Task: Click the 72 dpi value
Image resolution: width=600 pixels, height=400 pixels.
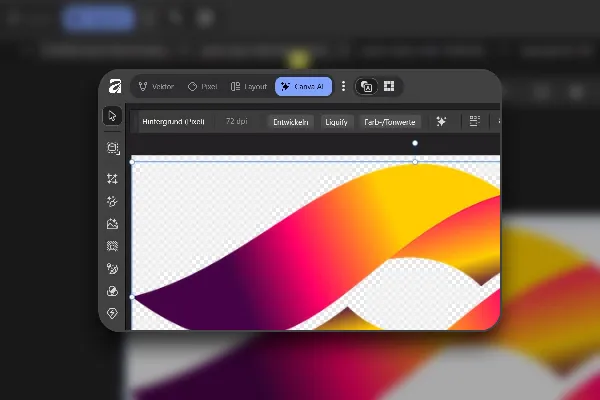Action: pos(236,121)
